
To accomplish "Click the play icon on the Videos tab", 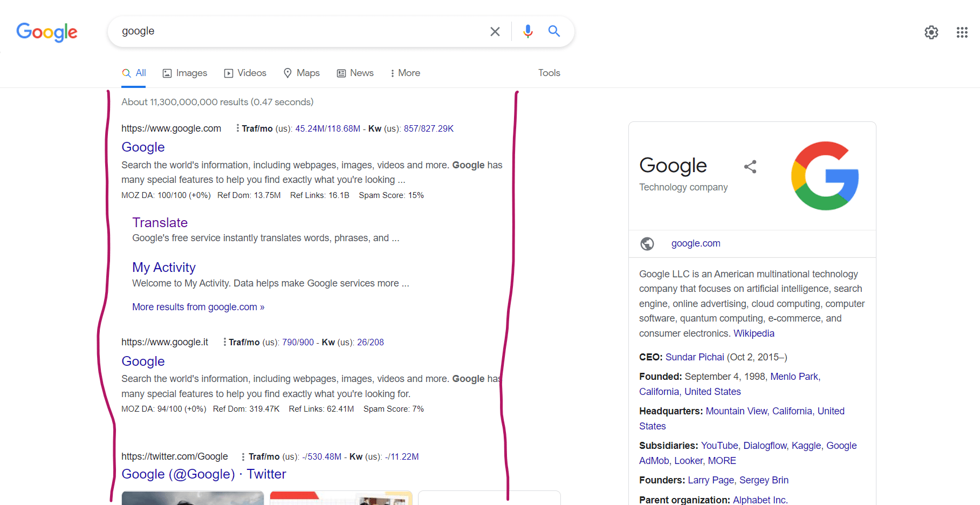I will 228,72.
